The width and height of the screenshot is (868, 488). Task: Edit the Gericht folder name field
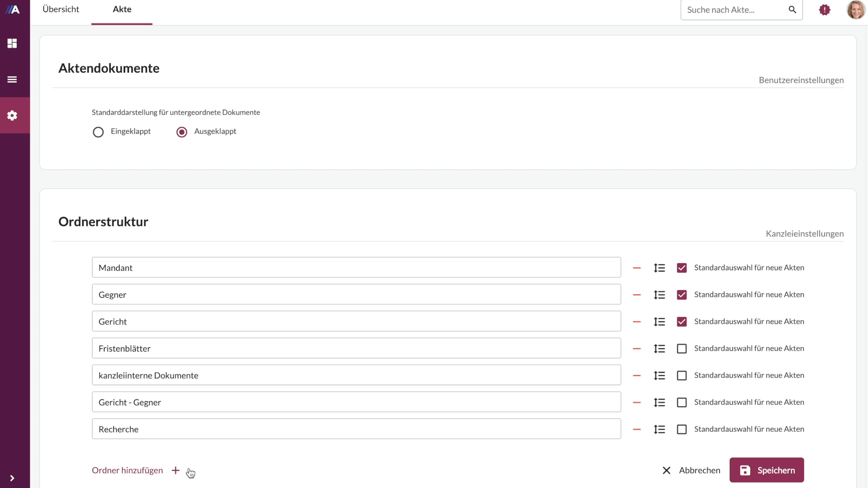356,321
